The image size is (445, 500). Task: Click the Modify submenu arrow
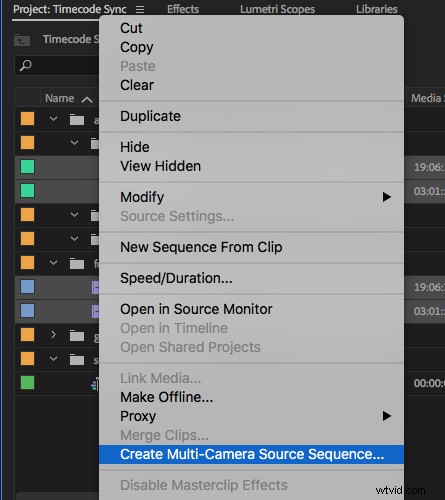387,197
